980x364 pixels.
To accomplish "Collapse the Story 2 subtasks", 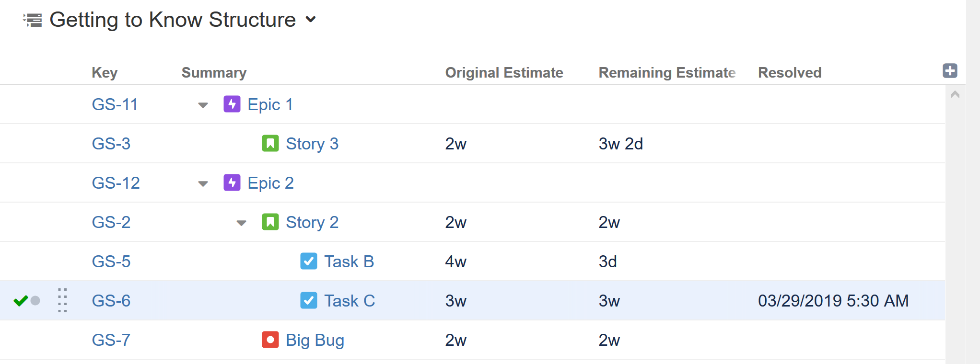I will click(241, 223).
